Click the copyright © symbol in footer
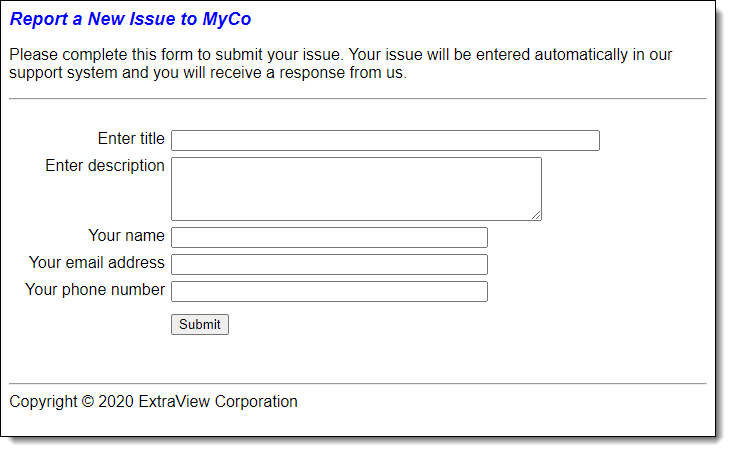 point(88,401)
